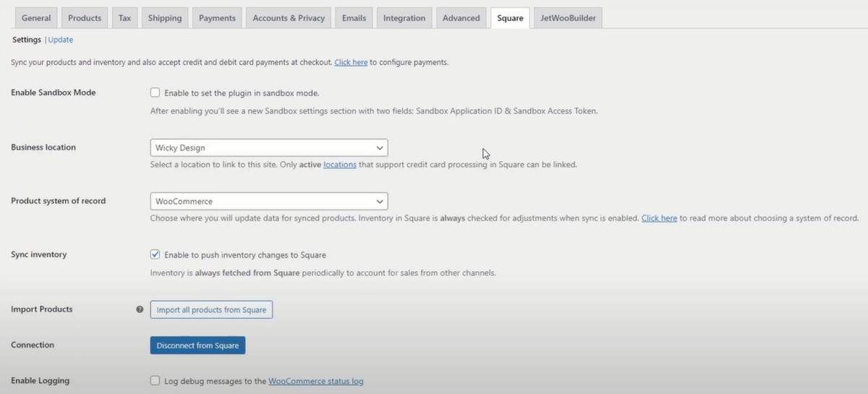Select the Square tab
This screenshot has height=394, width=868.
pyautogui.click(x=510, y=18)
